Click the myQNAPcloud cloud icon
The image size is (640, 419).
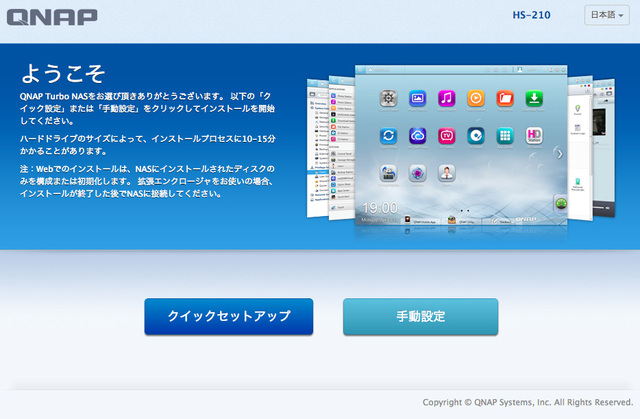417,135
